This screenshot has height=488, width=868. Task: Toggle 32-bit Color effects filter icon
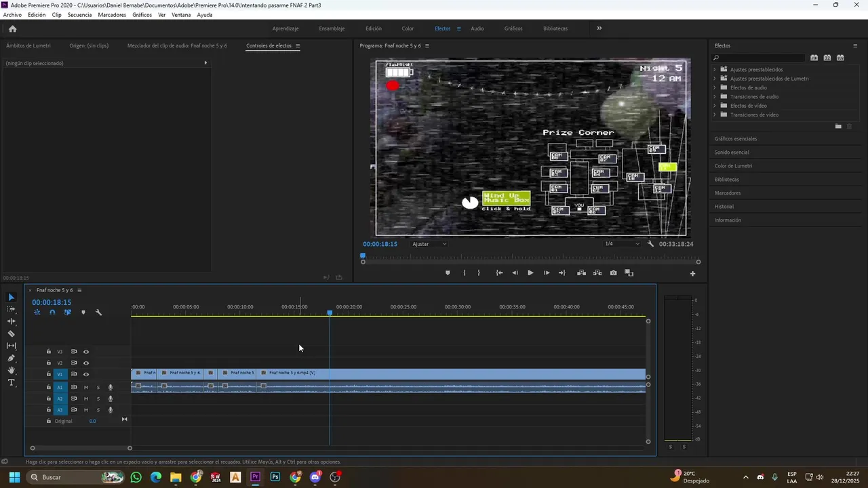tap(827, 58)
